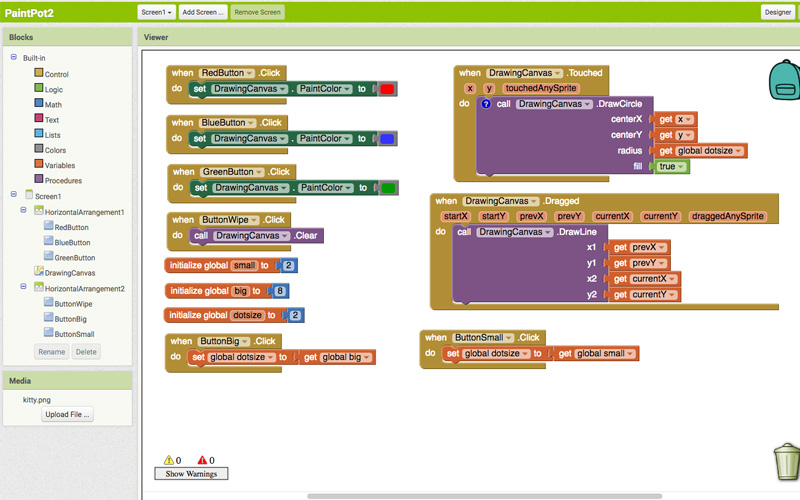This screenshot has height=500, width=800.
Task: Click the touchedAnySprite parameter
Action: (541, 88)
